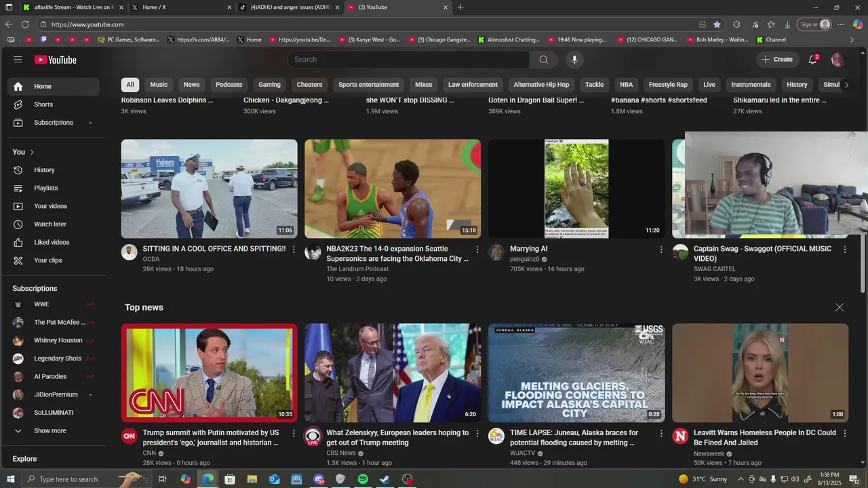Screen dimensions: 868x488
Task: Select the NBA category chip
Action: pos(626,85)
